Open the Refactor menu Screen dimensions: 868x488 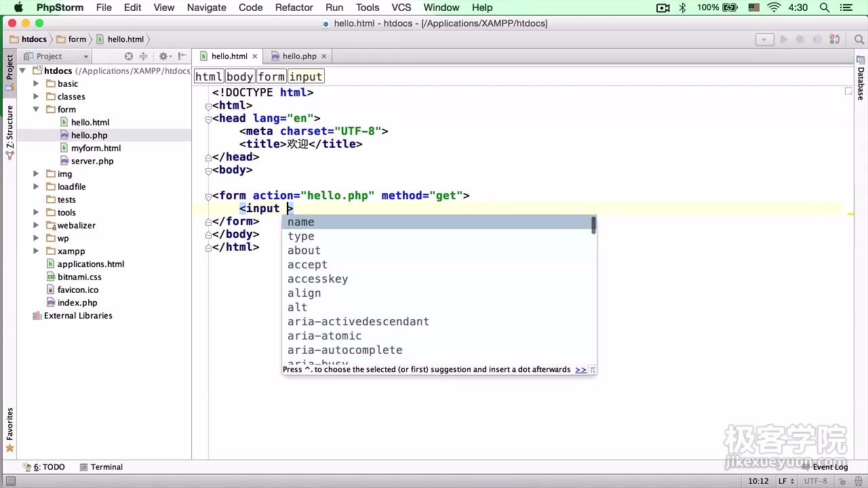click(x=294, y=7)
